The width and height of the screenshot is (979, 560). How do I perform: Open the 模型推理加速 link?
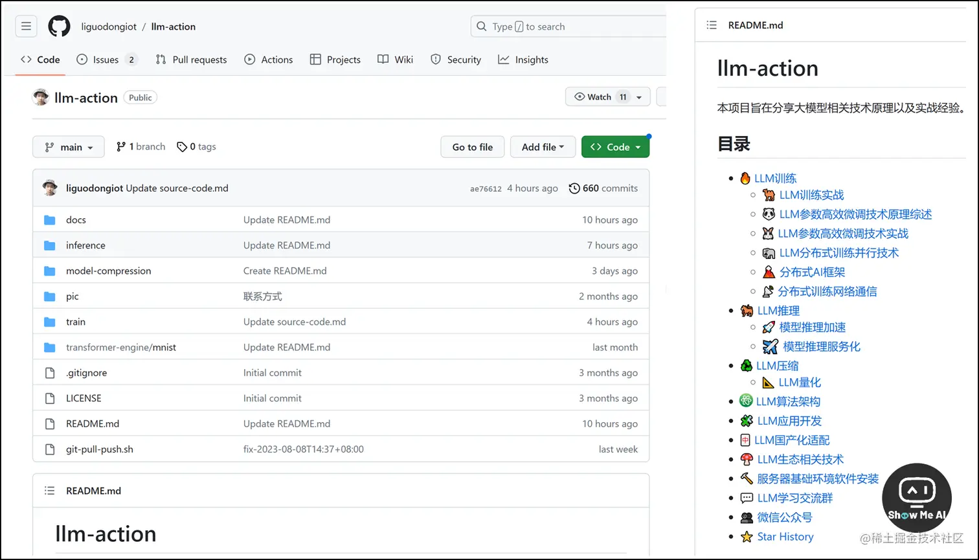(813, 328)
